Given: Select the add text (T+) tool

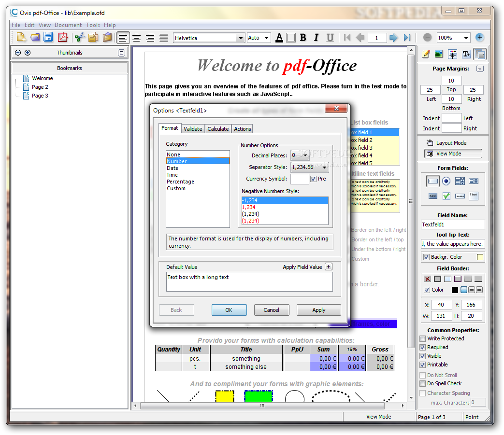Looking at the screenshot, I should tap(466, 54).
